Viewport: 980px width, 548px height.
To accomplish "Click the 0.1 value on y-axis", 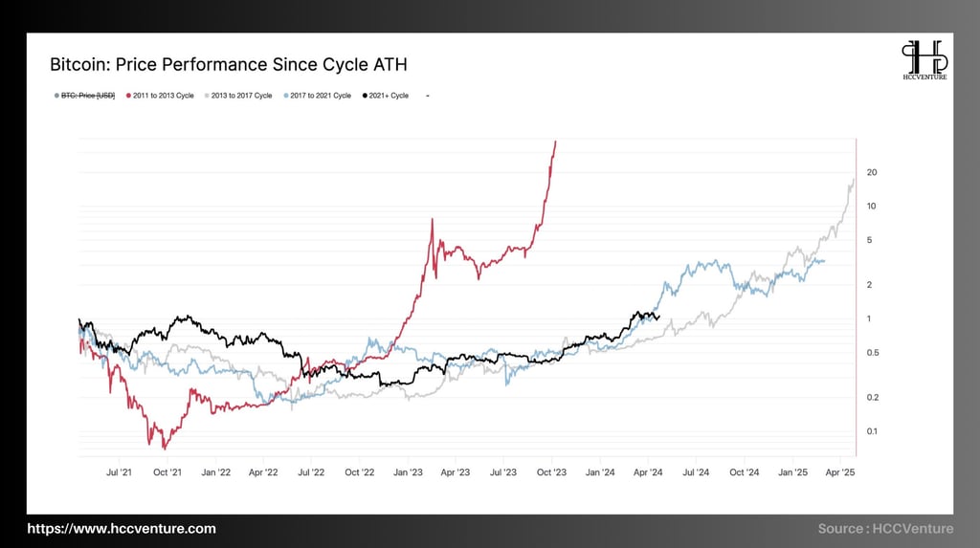I will (872, 431).
